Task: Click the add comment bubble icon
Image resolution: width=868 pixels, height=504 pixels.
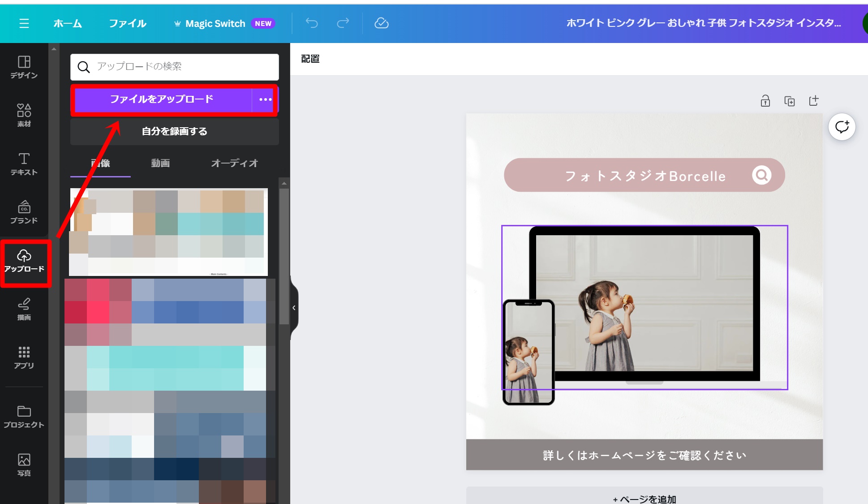Action: 842,127
